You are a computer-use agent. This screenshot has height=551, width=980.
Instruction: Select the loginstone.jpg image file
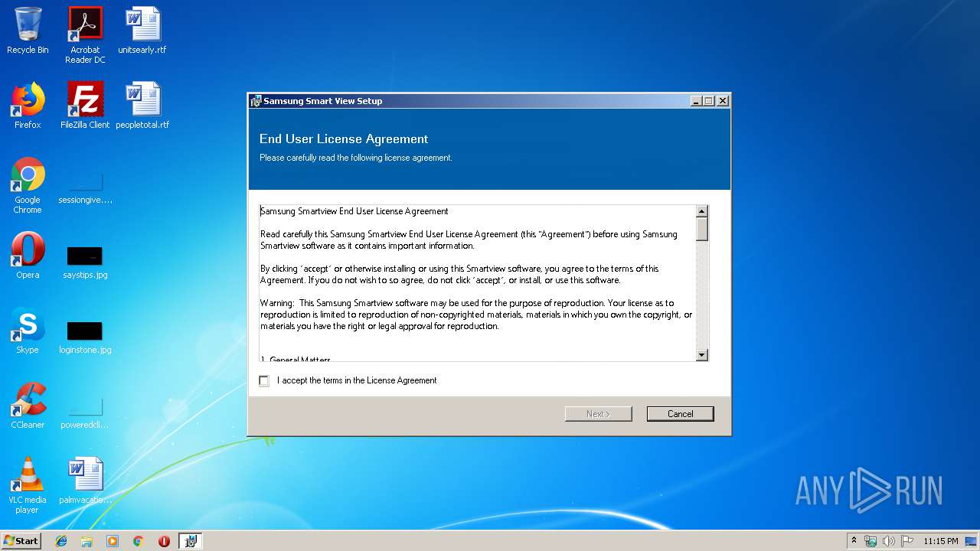click(85, 337)
